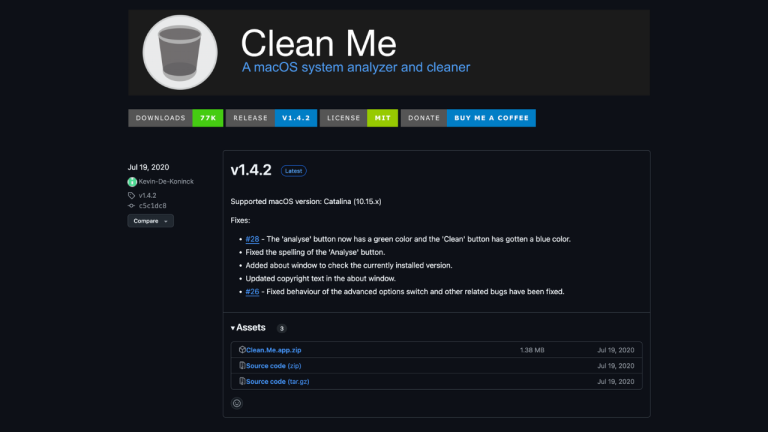Image resolution: width=768 pixels, height=432 pixels.
Task: Click 'A macOS system analyzer and cleaner' subtitle
Action: [356, 67]
